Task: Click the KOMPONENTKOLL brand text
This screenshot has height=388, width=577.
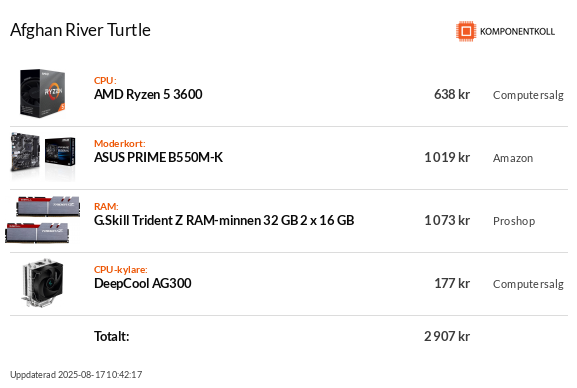Action: [x=517, y=32]
